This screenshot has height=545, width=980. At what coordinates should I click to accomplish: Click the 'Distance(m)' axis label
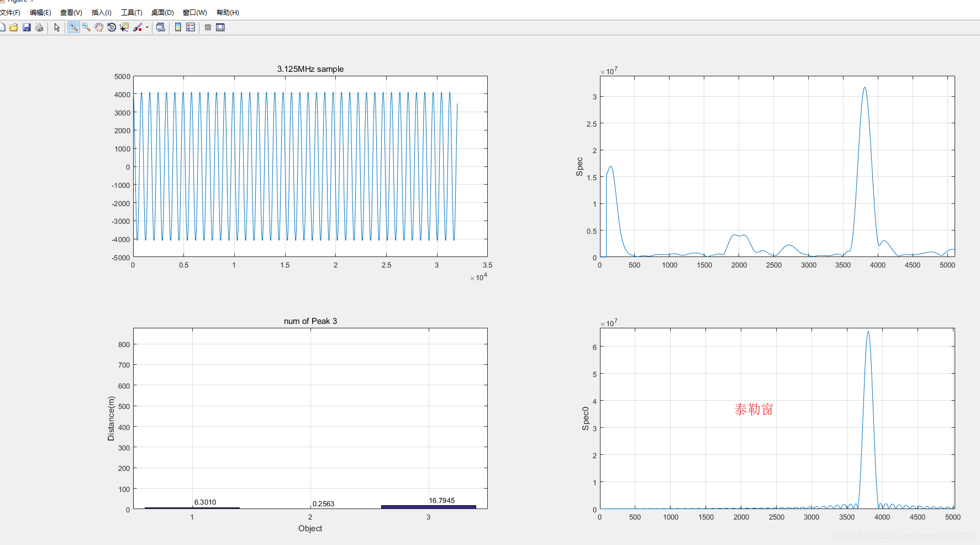pos(111,418)
